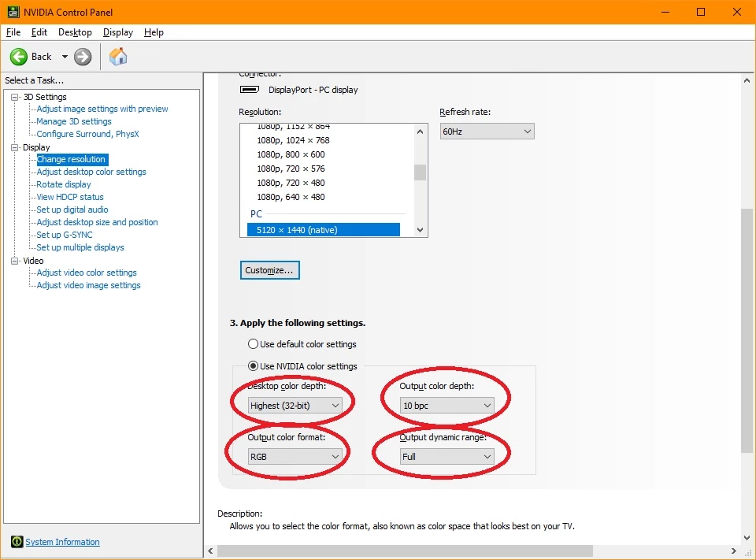Select 1080p, 720 × 480 resolution
This screenshot has width=756, height=560.
tap(291, 183)
